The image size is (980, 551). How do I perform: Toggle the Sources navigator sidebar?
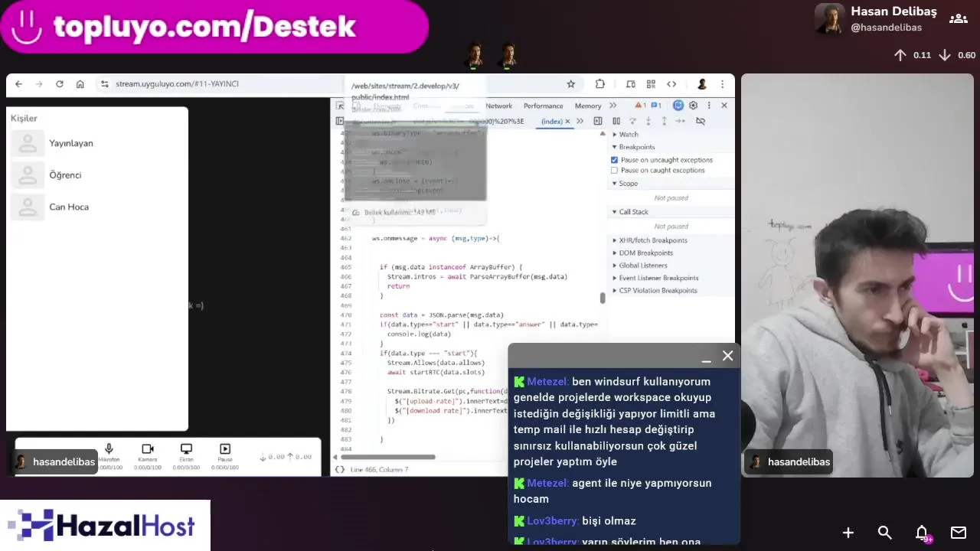click(340, 121)
